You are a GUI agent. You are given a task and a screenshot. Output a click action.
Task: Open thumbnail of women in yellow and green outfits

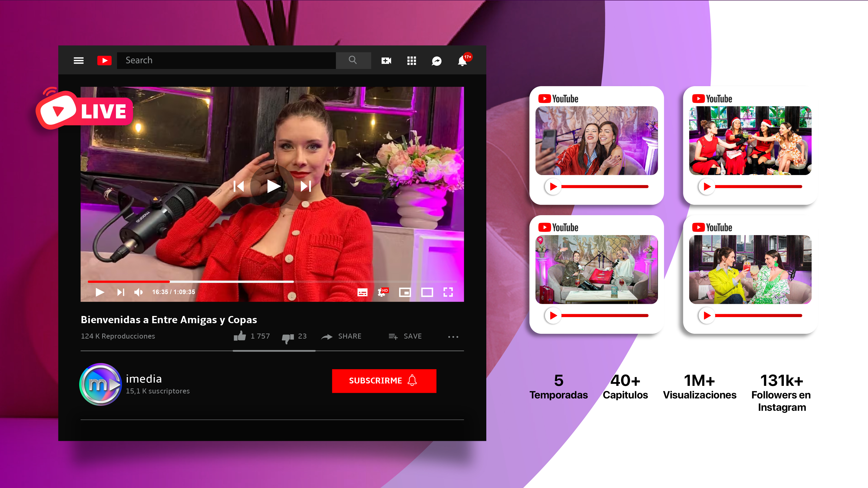coord(750,269)
